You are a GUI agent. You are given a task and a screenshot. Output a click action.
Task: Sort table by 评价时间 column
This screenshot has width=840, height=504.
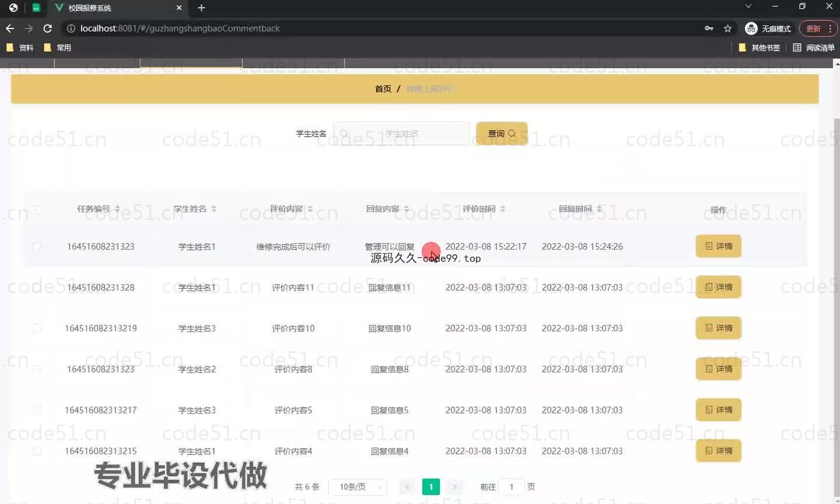[502, 209]
